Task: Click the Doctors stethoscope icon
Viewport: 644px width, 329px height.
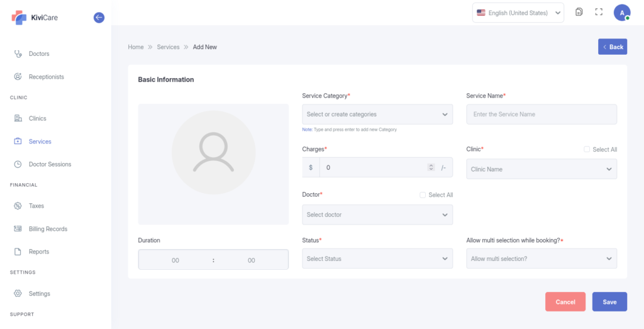Action: [18, 54]
